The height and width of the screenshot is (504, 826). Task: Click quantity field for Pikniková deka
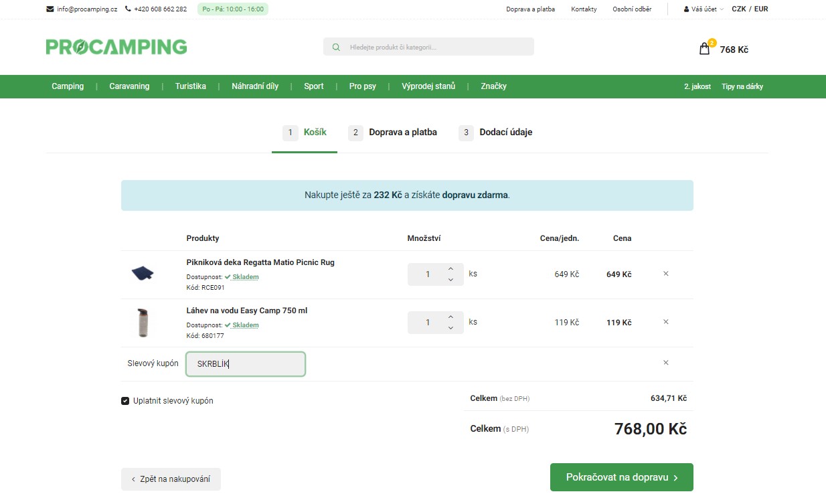click(x=428, y=274)
